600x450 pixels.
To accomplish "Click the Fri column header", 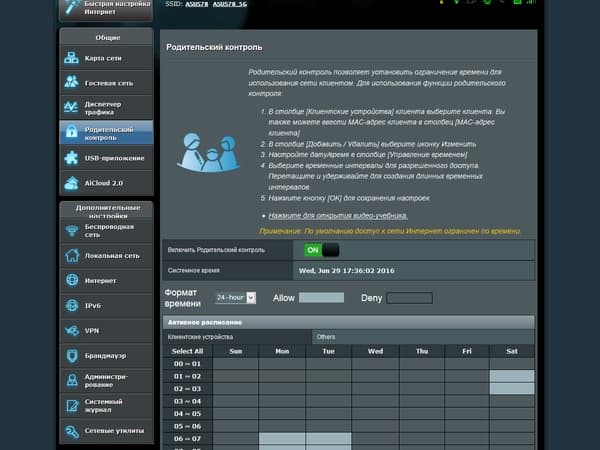I will (467, 351).
